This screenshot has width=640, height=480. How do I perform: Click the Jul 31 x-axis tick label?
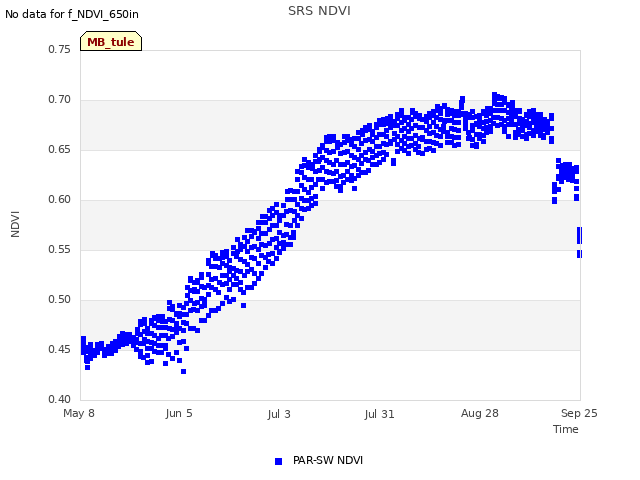(379, 414)
